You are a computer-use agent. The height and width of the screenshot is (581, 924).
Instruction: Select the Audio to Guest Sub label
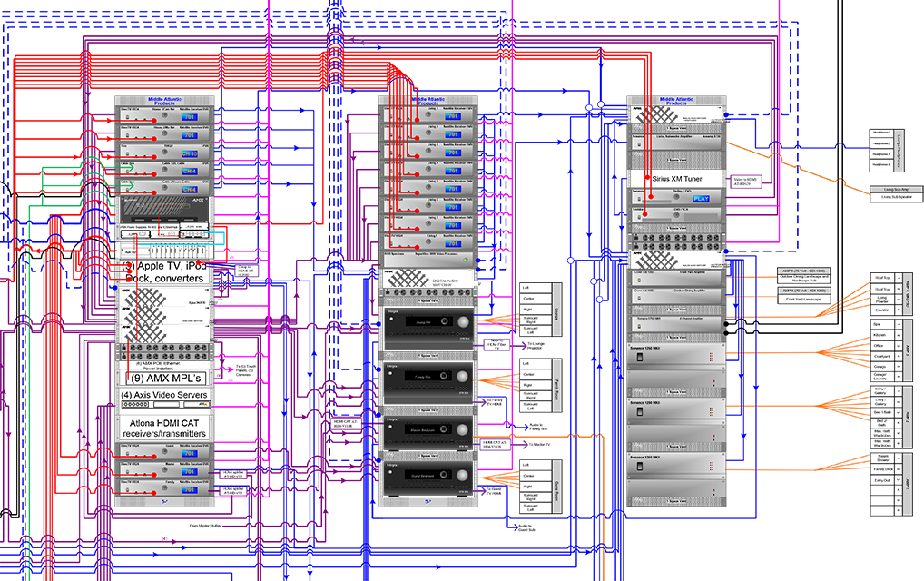[526, 527]
